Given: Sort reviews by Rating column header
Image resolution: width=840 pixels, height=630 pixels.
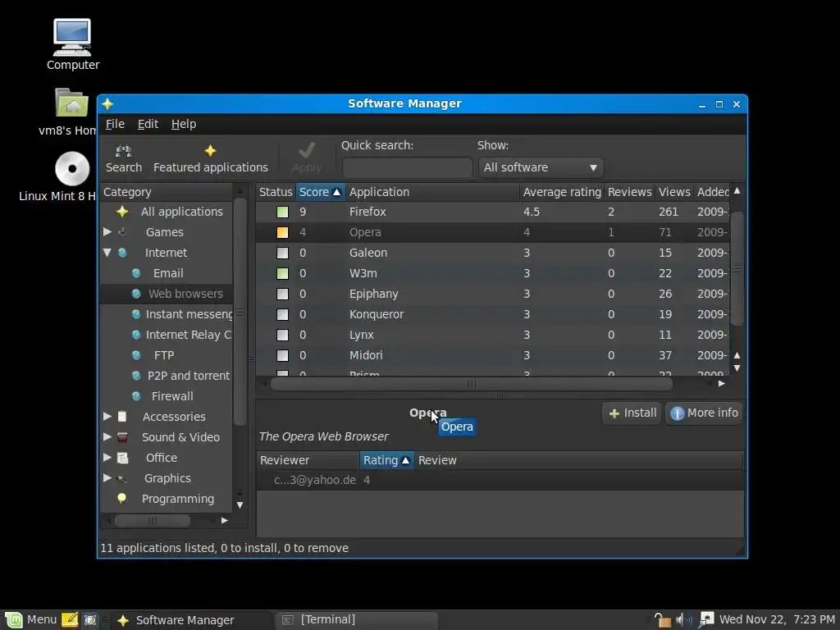Looking at the screenshot, I should pyautogui.click(x=386, y=460).
